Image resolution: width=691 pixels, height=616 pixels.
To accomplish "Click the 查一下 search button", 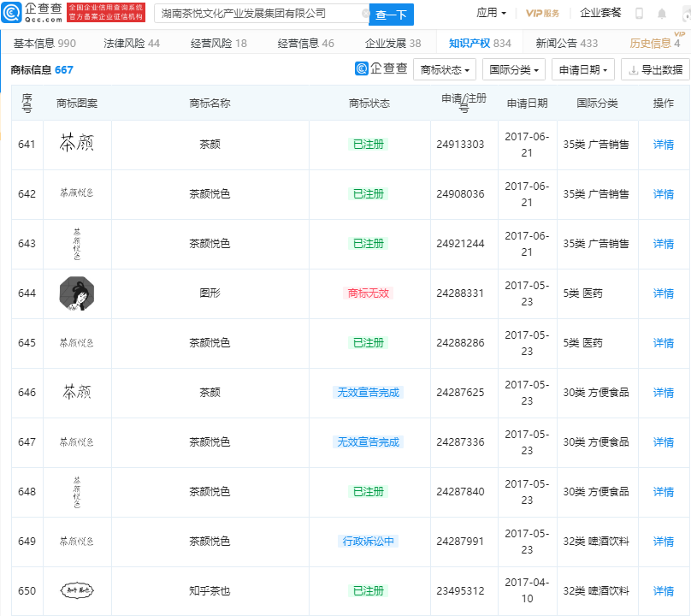I will (392, 15).
